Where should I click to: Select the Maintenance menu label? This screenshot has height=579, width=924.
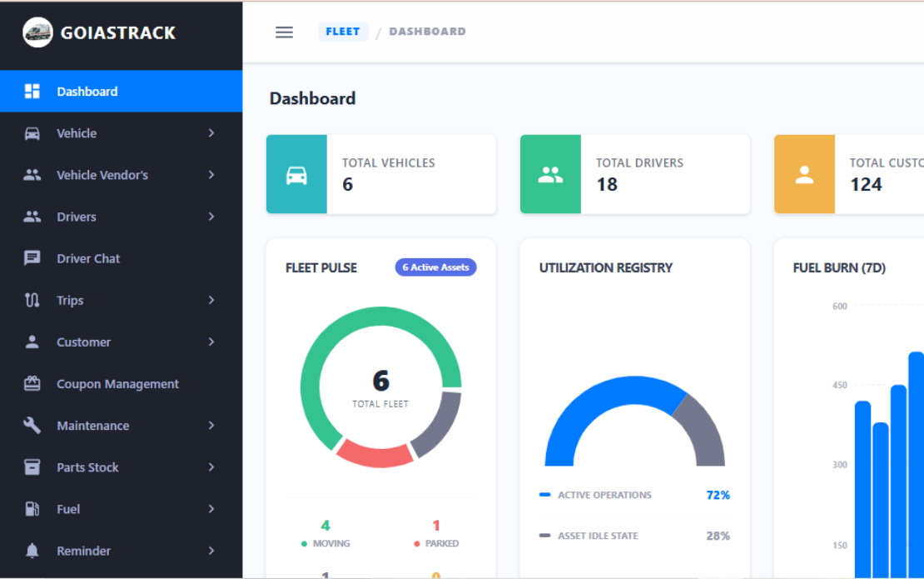point(93,426)
